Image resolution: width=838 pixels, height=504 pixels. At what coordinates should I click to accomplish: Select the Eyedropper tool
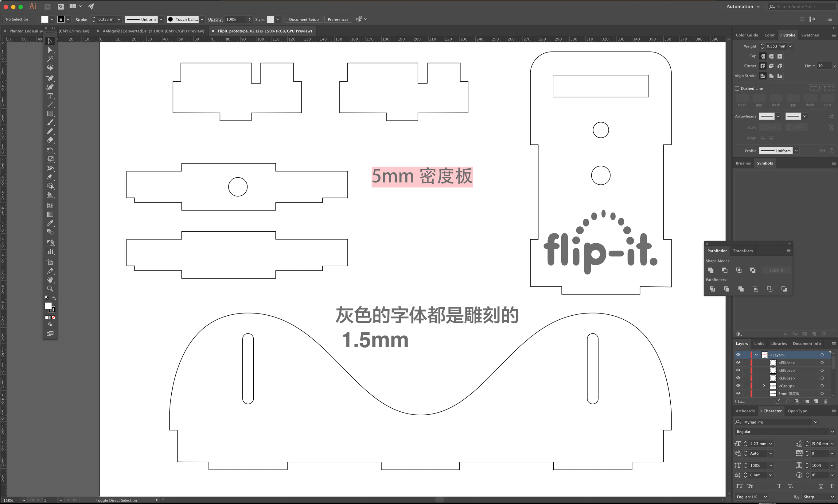pyautogui.click(x=50, y=223)
